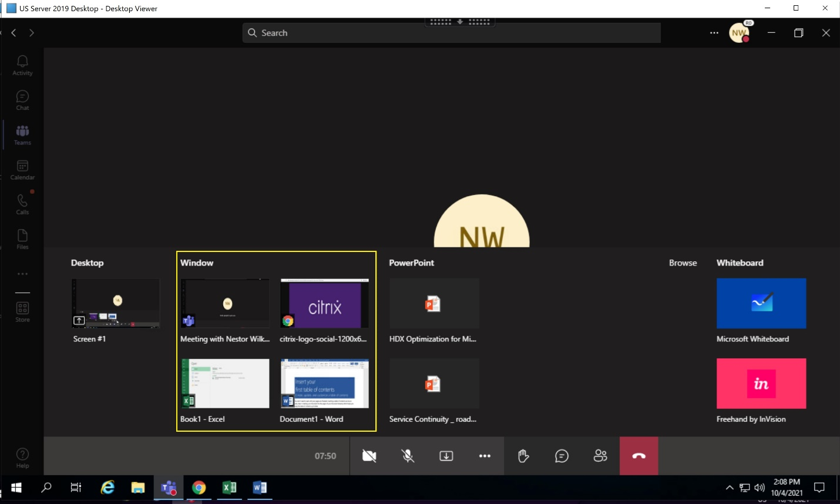Show the participants list

pos(600,456)
